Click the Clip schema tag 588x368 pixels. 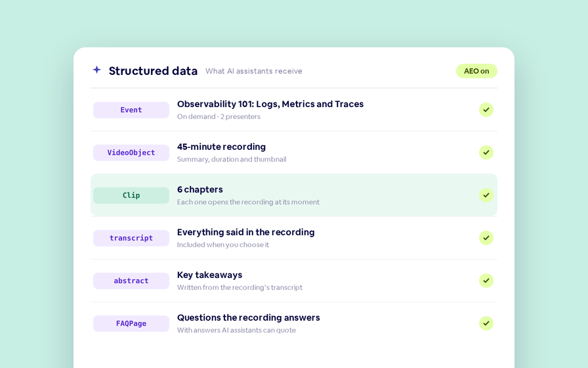point(131,195)
